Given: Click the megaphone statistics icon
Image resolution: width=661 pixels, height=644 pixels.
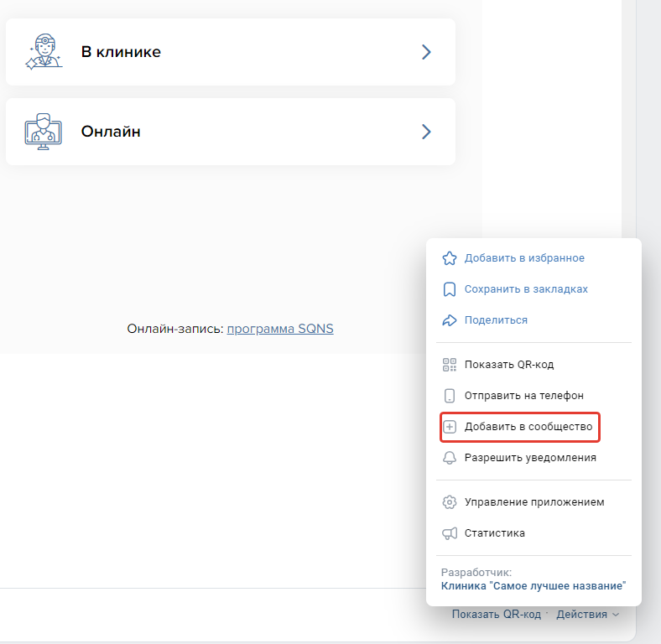Looking at the screenshot, I should click(450, 533).
